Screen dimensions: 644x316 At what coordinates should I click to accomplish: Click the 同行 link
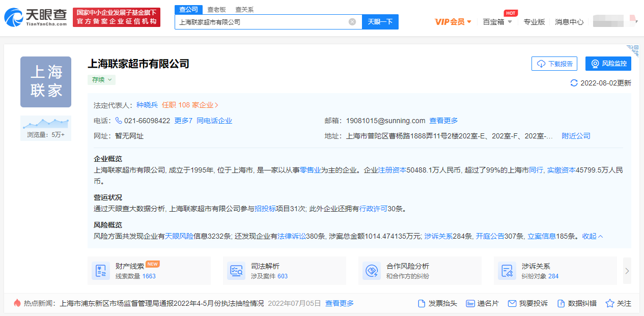(x=536, y=170)
